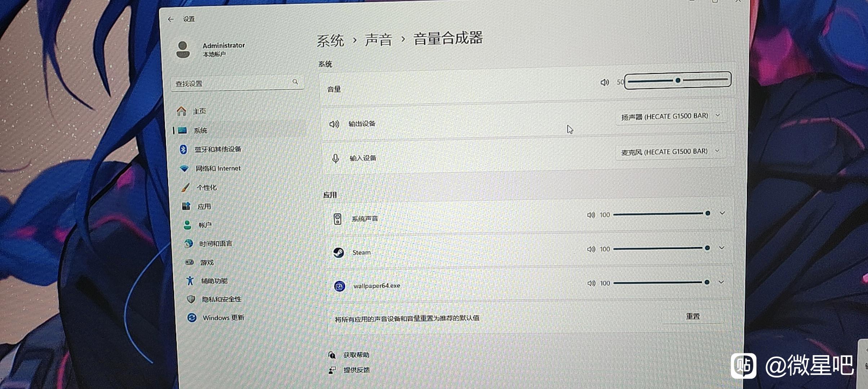The height and width of the screenshot is (389, 868).
Task: Click the 查找设置 search field
Action: coord(237,83)
